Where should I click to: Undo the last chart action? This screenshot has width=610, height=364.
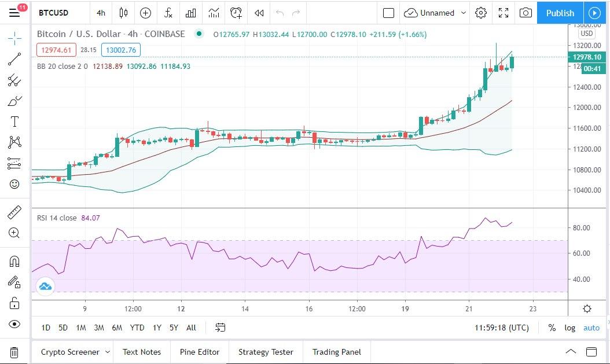(x=280, y=13)
